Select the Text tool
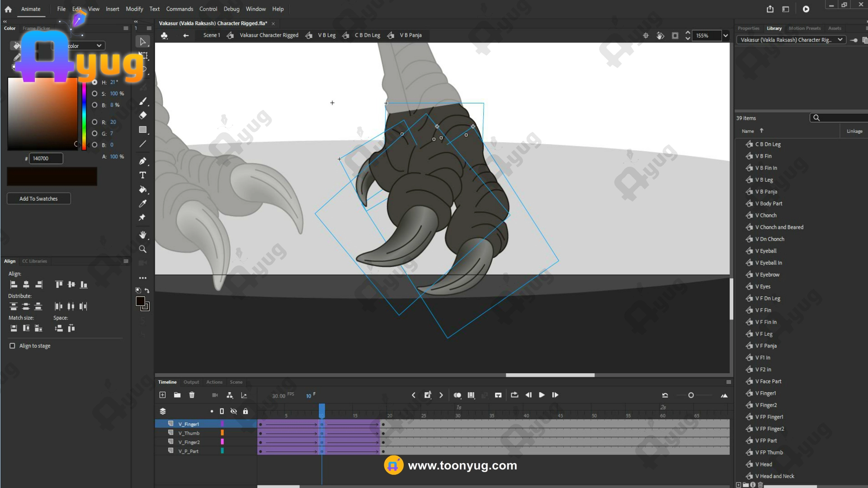This screenshot has height=488, width=868. (x=142, y=175)
